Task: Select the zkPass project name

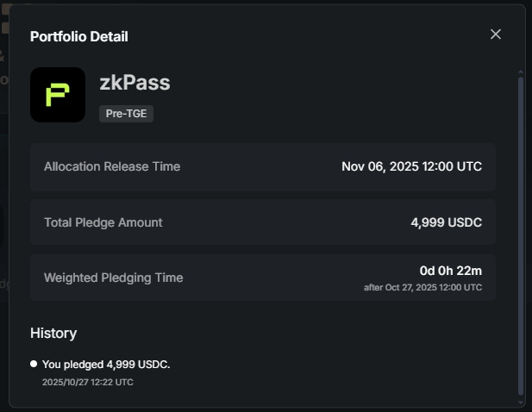Action: point(135,83)
